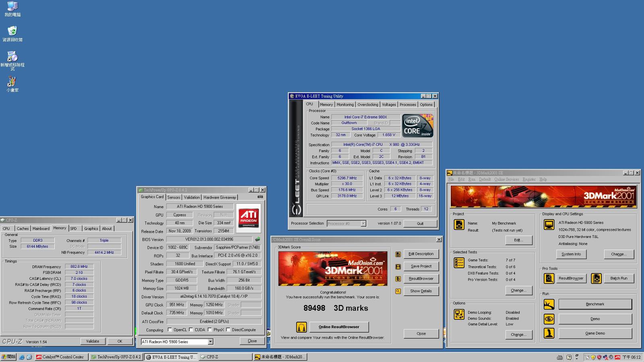This screenshot has width=644, height=362.
Task: Click the Close button in GPU-Z
Action: point(252,341)
